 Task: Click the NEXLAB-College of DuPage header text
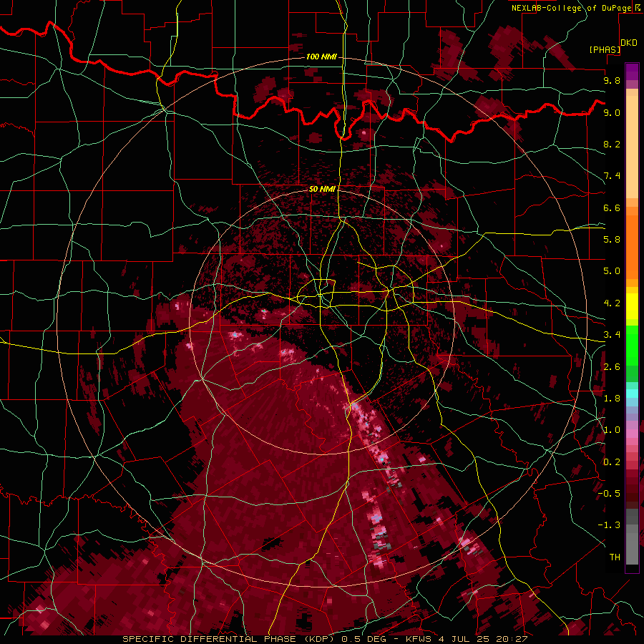click(x=571, y=8)
